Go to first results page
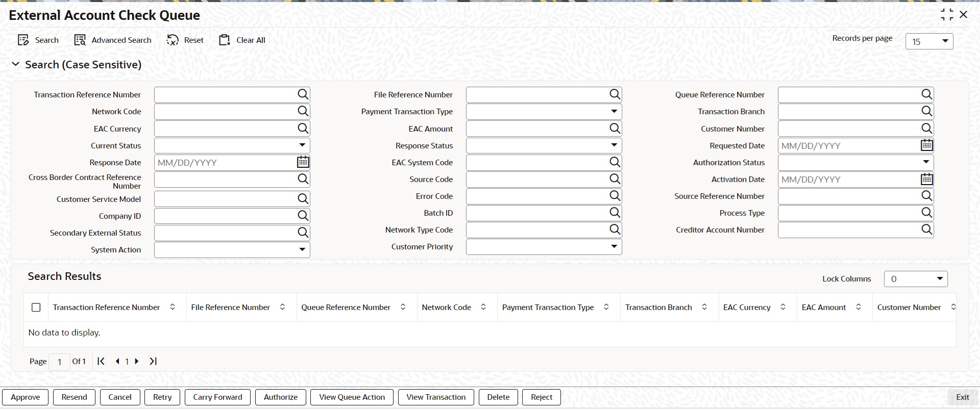This screenshot has width=980, height=410. click(101, 361)
